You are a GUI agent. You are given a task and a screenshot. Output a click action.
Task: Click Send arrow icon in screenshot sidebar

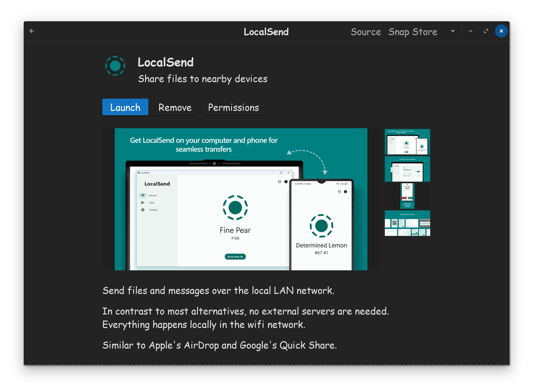click(x=143, y=203)
